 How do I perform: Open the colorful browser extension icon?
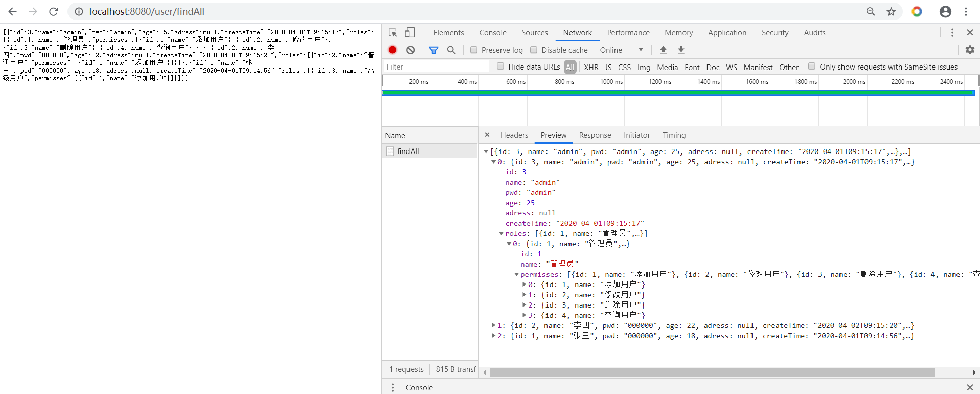917,11
